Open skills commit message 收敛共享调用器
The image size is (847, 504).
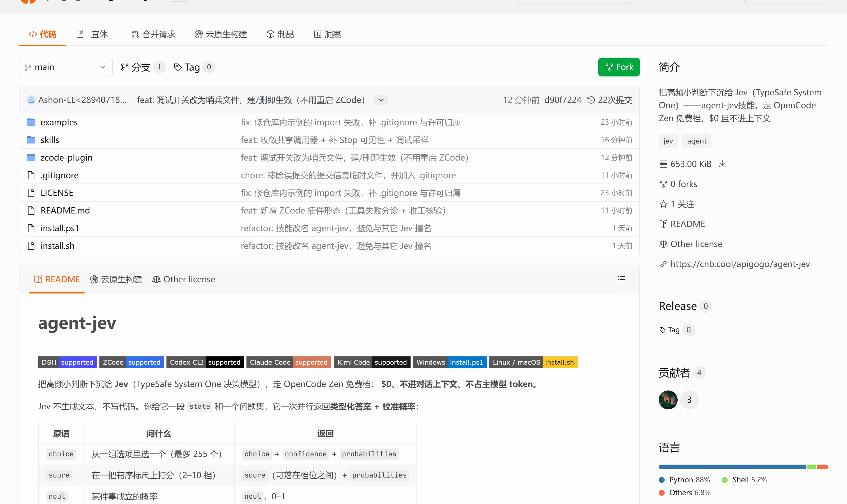(x=334, y=140)
